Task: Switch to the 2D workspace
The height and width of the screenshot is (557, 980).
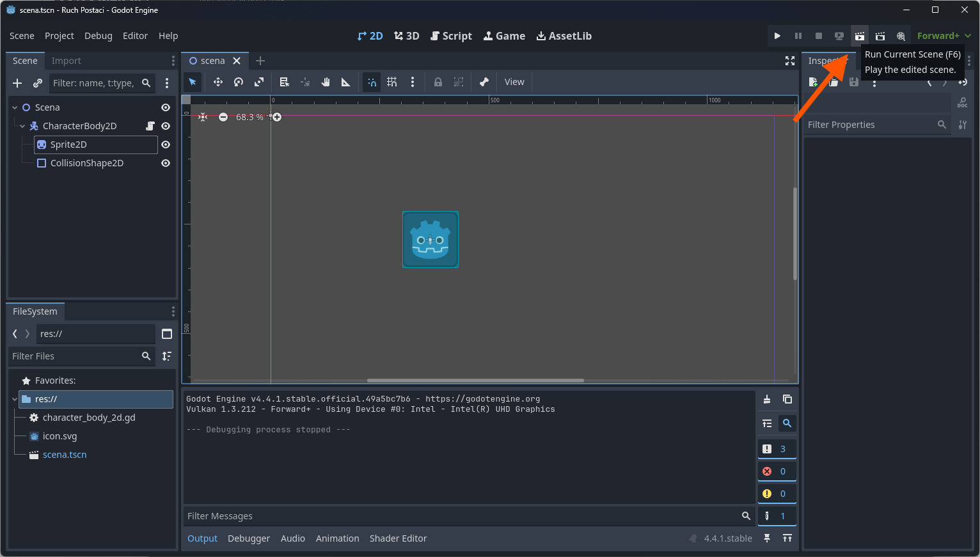Action: pyautogui.click(x=370, y=36)
